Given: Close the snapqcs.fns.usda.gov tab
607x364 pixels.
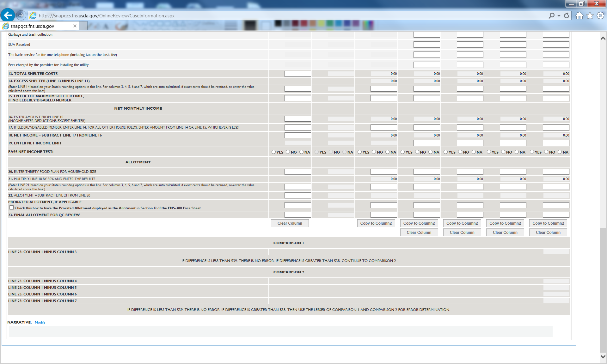Looking at the screenshot, I should [x=75, y=26].
